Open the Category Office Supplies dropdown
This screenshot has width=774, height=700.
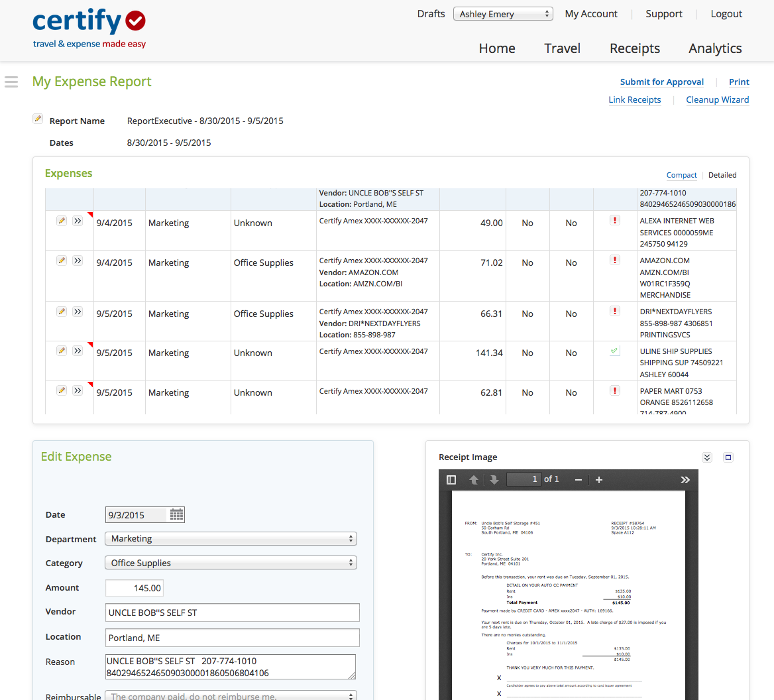click(231, 563)
